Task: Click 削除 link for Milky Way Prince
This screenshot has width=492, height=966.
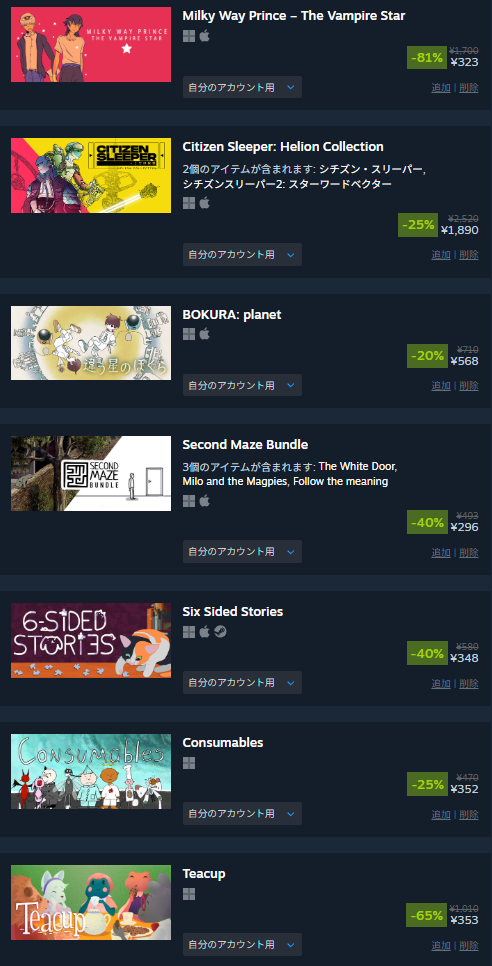Action: coord(469,88)
